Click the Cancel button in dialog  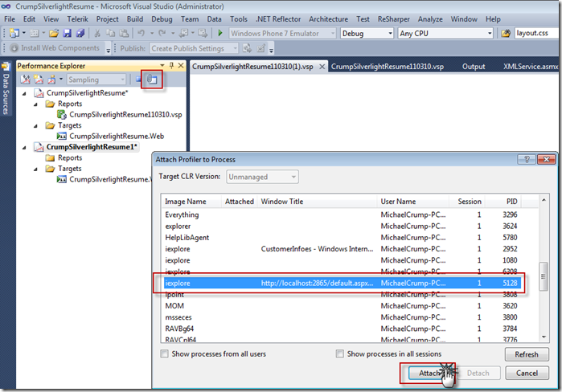(x=527, y=373)
